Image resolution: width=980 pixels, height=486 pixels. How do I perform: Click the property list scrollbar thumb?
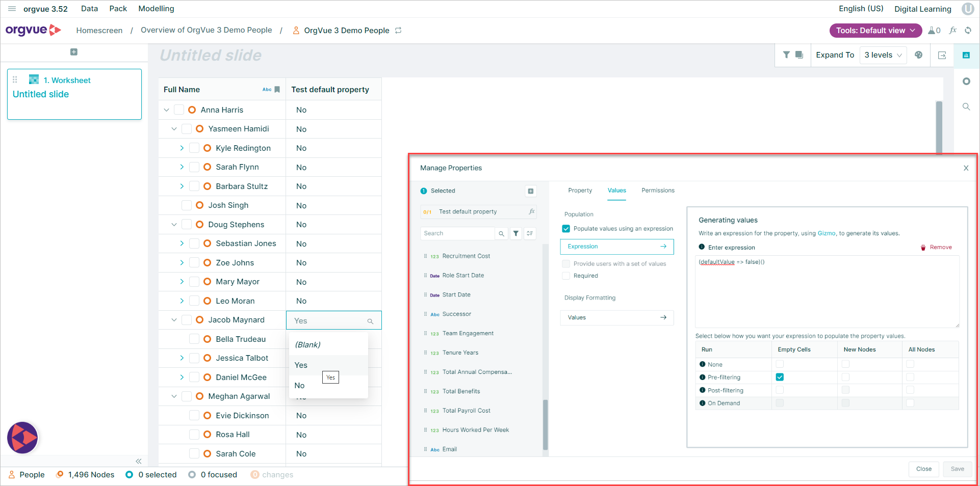[x=545, y=425]
